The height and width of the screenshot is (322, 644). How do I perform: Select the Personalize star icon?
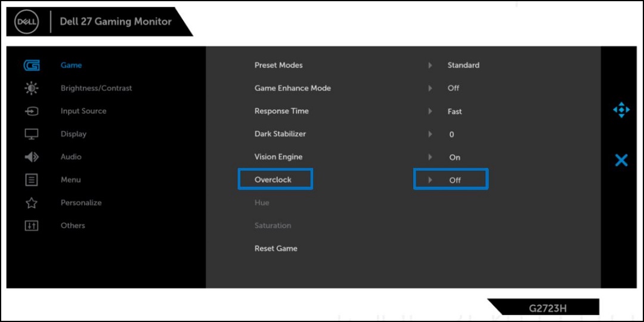tap(32, 203)
